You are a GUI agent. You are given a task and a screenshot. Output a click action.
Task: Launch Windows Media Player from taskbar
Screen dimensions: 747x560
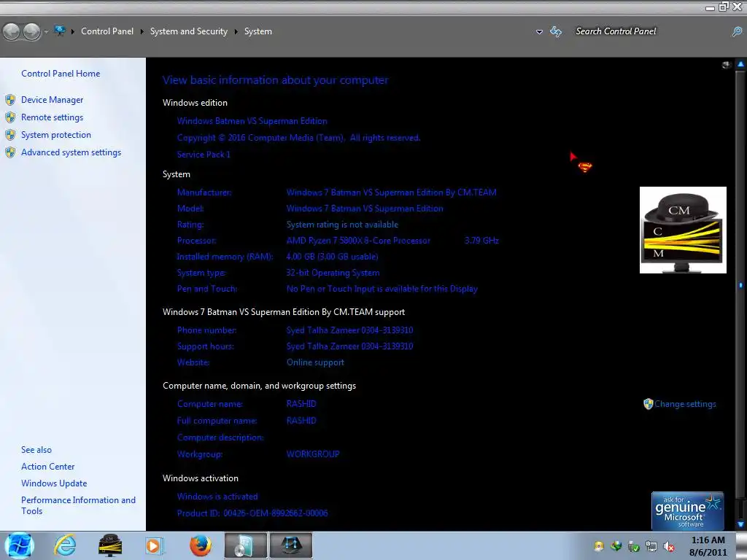(x=154, y=545)
